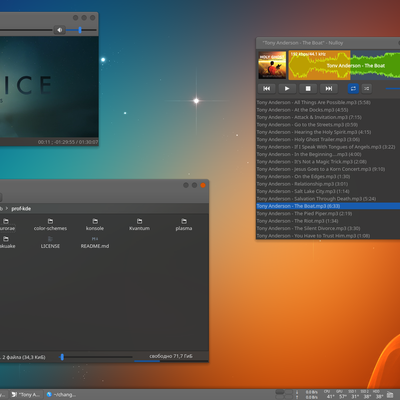The image size is (400, 400).
Task: Select Hearing the Holy Spirit.mp3 track
Action: pos(328,132)
